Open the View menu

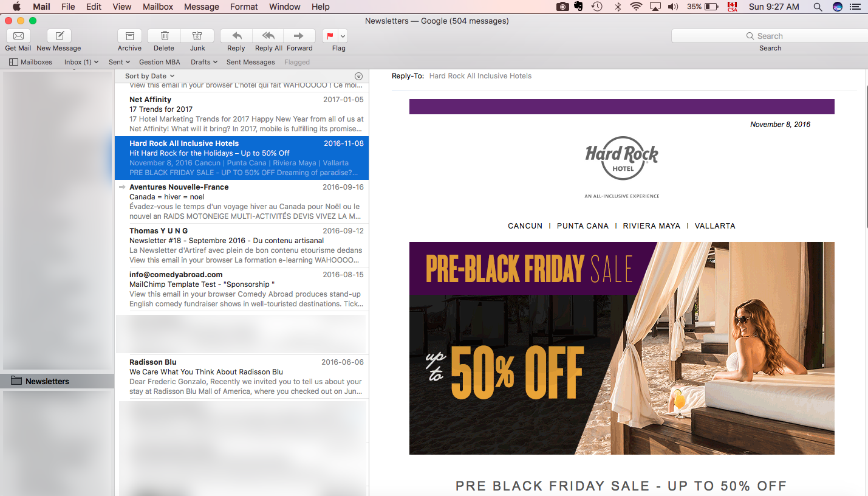click(122, 7)
